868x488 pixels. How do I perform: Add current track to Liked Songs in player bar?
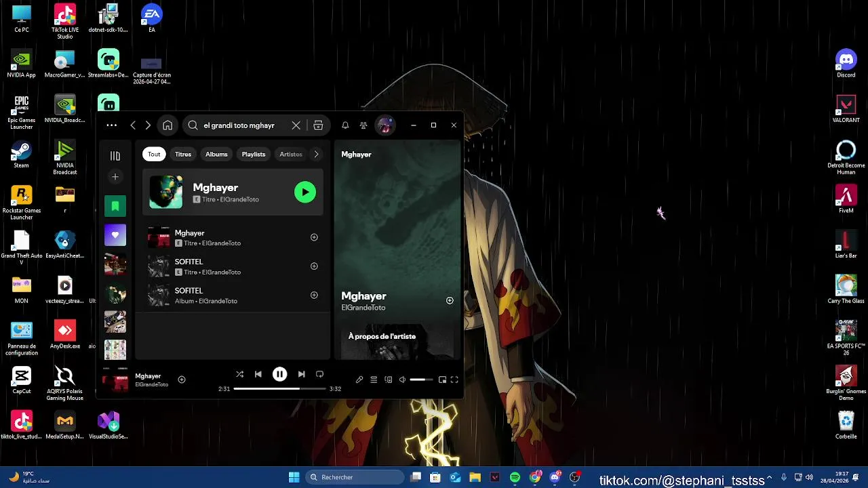[182, 380]
